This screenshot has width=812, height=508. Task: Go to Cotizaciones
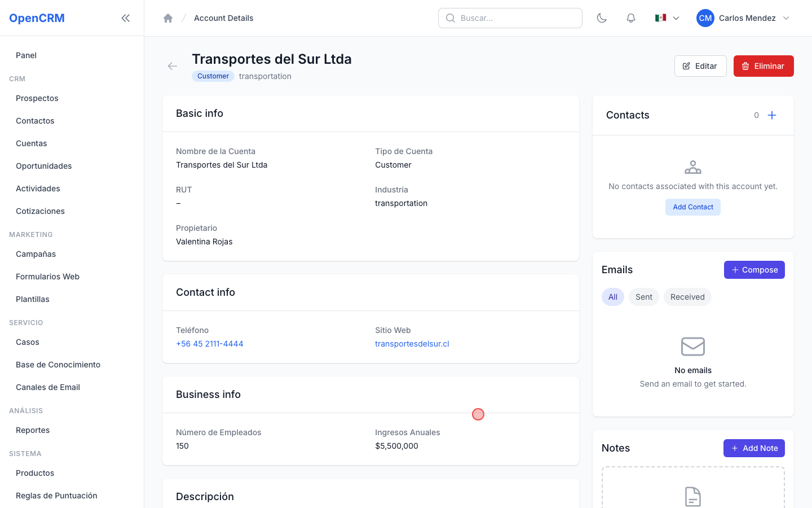(x=72, y=211)
